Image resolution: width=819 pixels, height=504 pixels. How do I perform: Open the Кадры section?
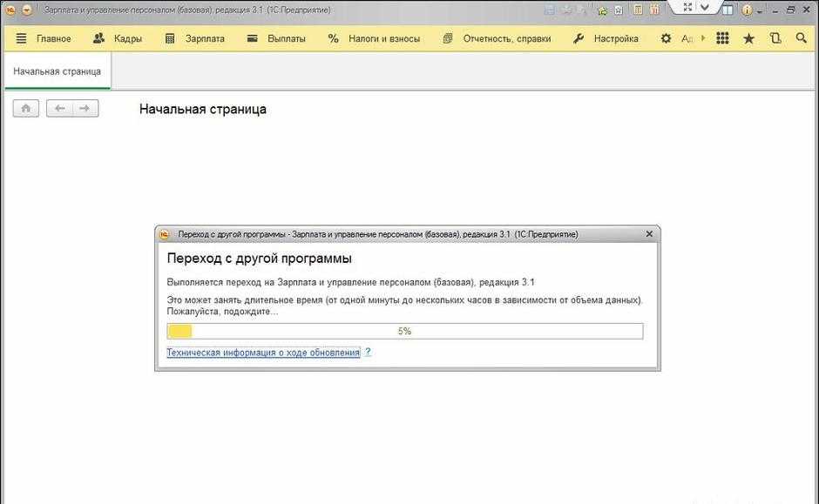[117, 38]
